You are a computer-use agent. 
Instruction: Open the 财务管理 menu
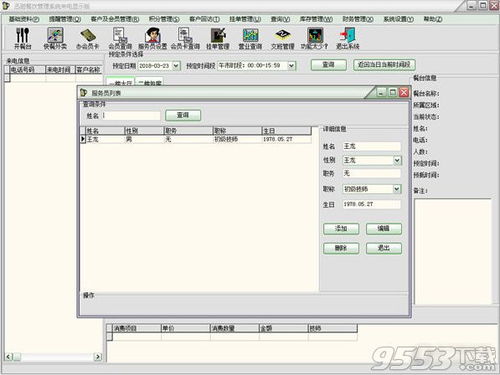point(358,19)
